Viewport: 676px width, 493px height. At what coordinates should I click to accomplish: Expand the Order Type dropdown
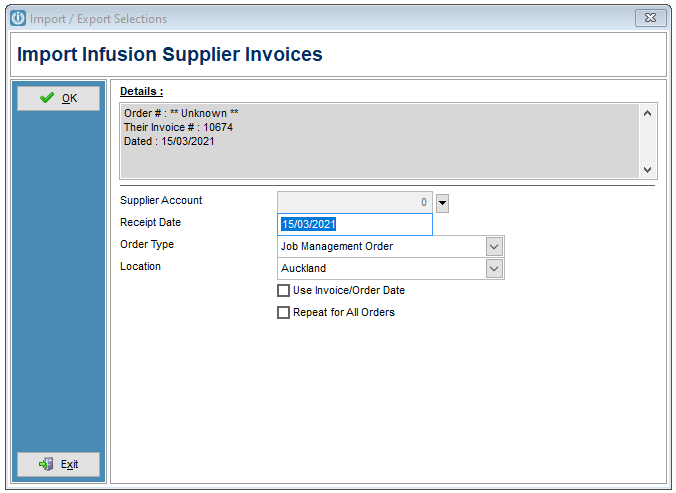coord(494,246)
